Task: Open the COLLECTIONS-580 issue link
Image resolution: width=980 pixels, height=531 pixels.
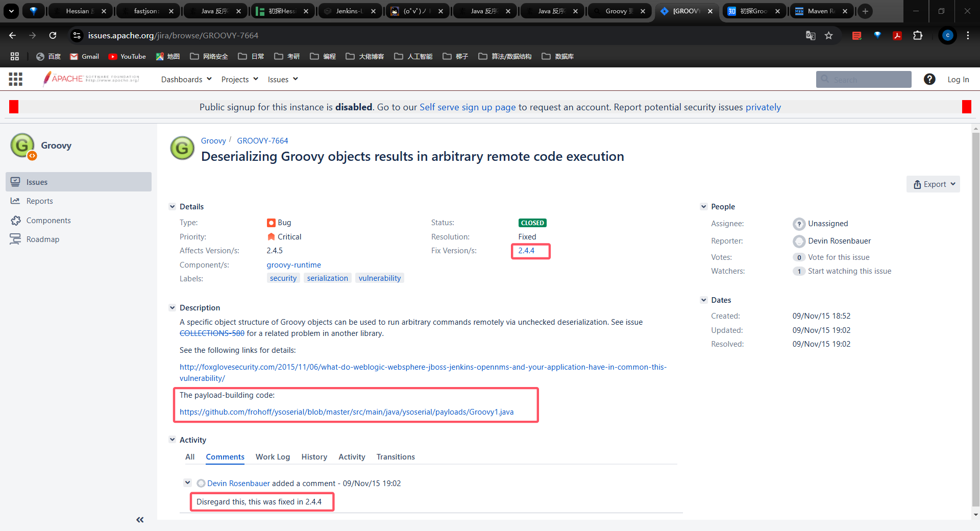Action: tap(212, 333)
